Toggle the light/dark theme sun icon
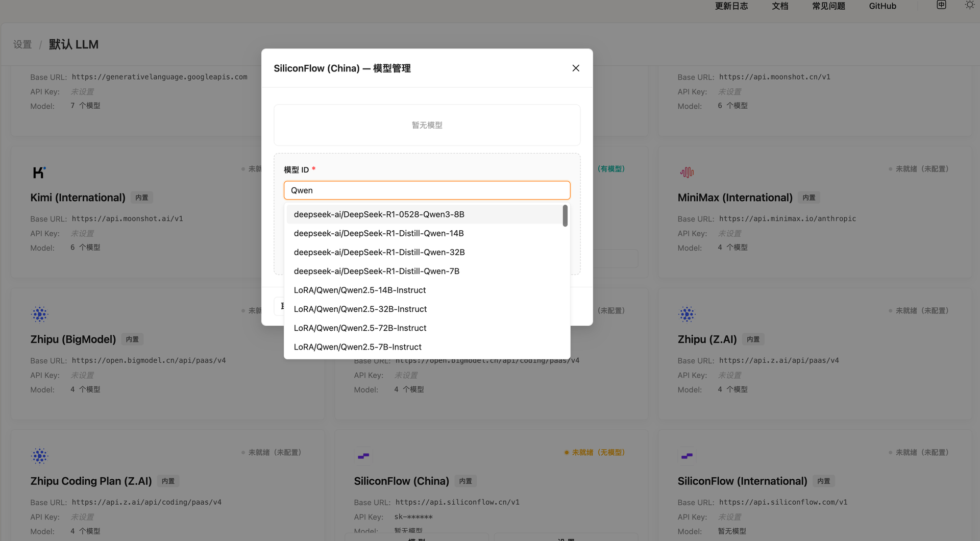The height and width of the screenshot is (541, 980). pyautogui.click(x=969, y=5)
